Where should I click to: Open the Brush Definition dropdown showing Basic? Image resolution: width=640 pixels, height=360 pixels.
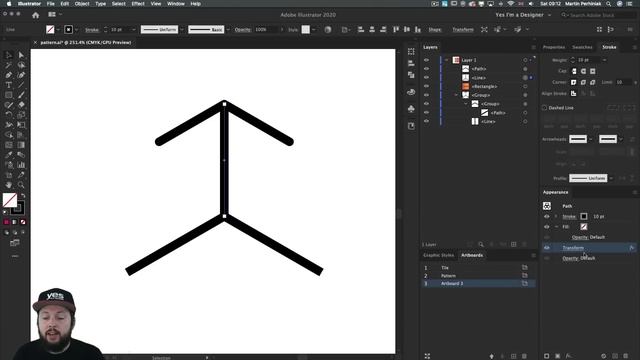pos(228,29)
